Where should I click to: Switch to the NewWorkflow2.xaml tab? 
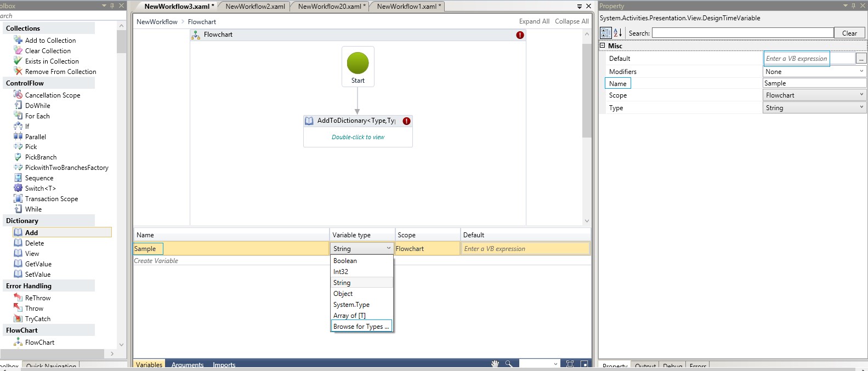click(x=255, y=7)
